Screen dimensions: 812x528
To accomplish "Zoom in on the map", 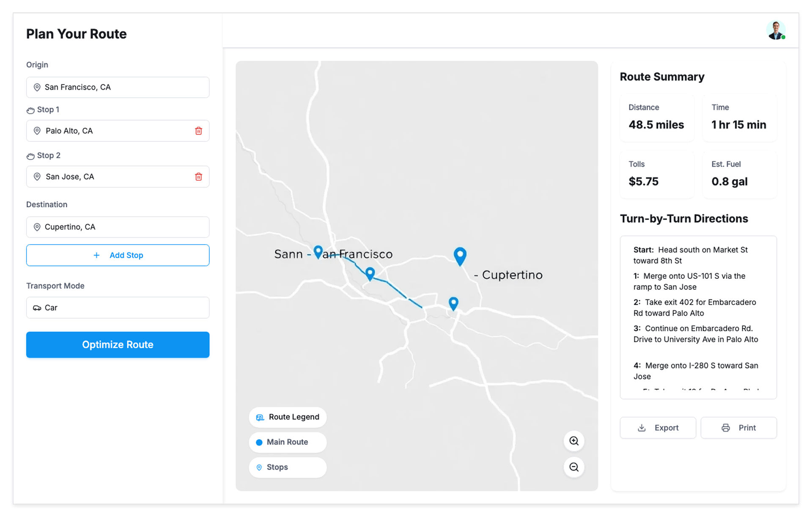I will pyautogui.click(x=574, y=441).
